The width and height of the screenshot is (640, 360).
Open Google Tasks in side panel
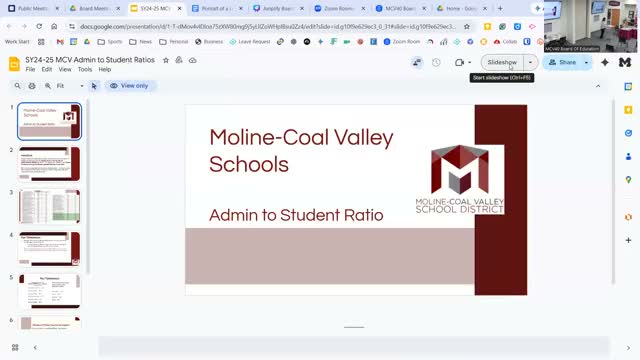tap(628, 133)
